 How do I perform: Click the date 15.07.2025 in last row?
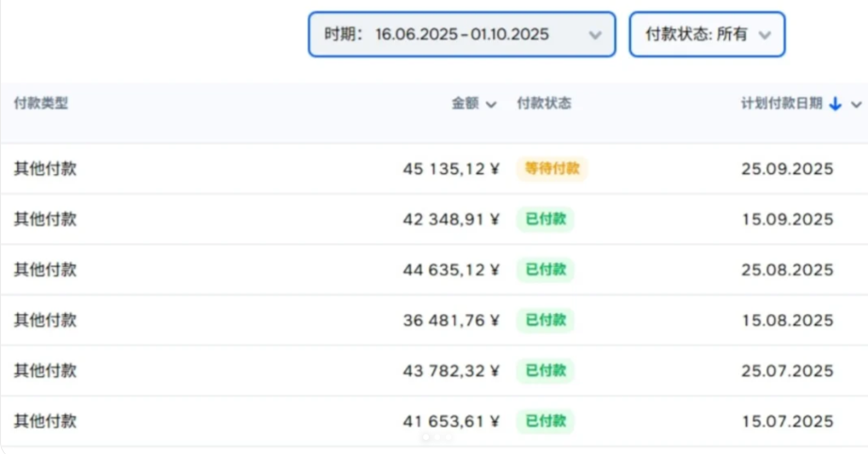tap(787, 422)
